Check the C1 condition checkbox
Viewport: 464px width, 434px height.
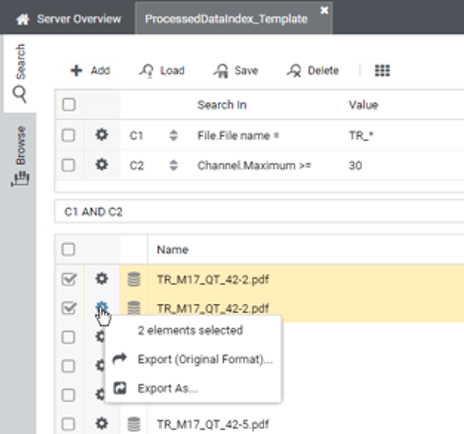click(68, 135)
